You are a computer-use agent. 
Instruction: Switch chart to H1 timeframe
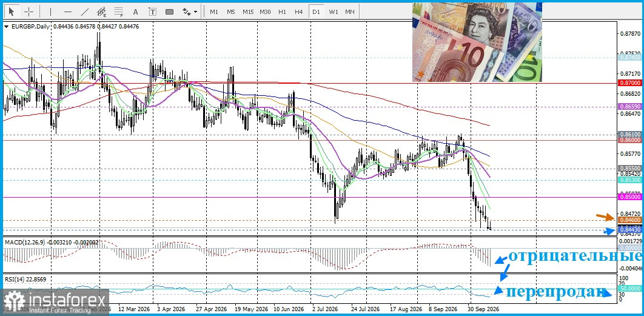pos(282,12)
